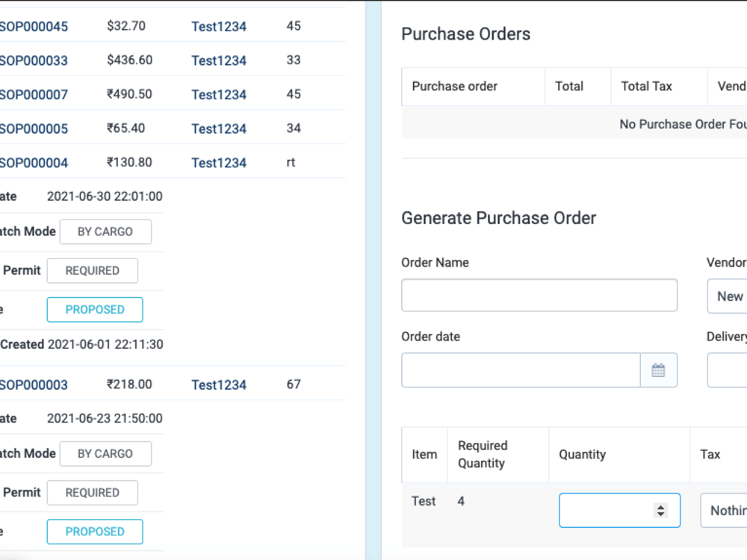Click REQUIRED permit button under SOP000003
This screenshot has height=560, width=747.
[93, 492]
